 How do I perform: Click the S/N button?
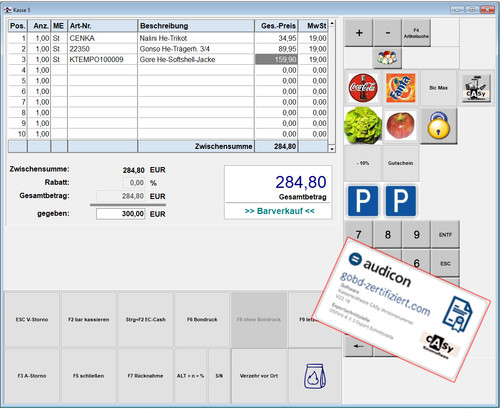(219, 376)
